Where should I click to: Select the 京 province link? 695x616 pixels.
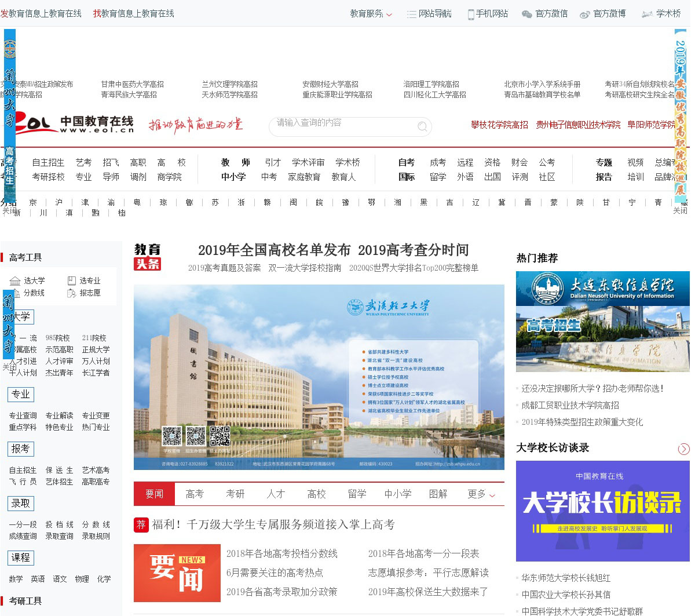tap(33, 203)
